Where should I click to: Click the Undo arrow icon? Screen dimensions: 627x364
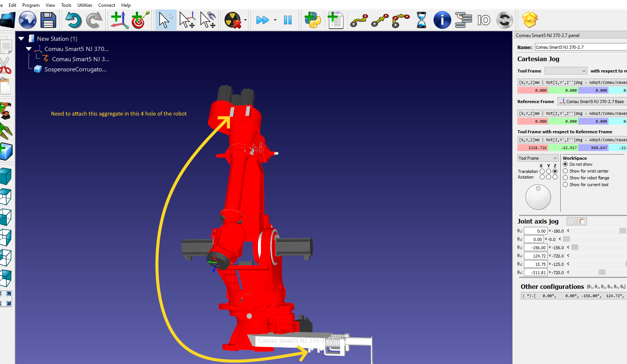coord(73,20)
